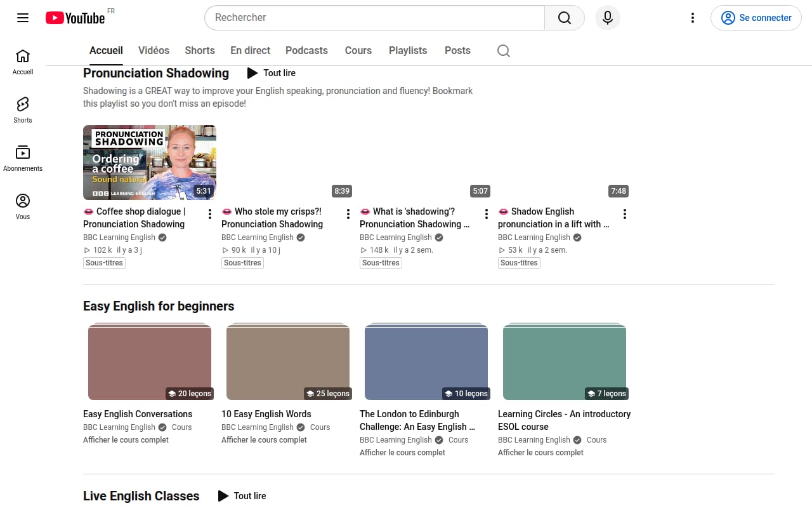
Task: Click the magnifying glass search button
Action: click(565, 18)
